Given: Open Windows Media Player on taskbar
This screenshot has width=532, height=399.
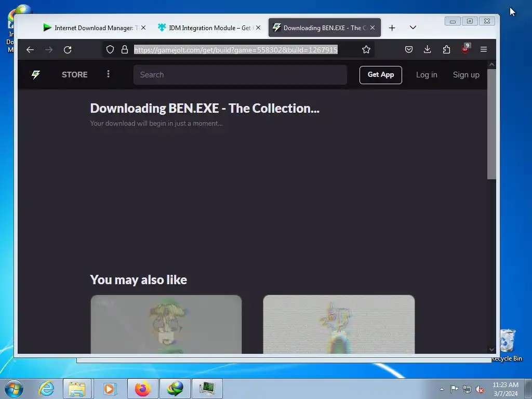Looking at the screenshot, I should tap(109, 389).
